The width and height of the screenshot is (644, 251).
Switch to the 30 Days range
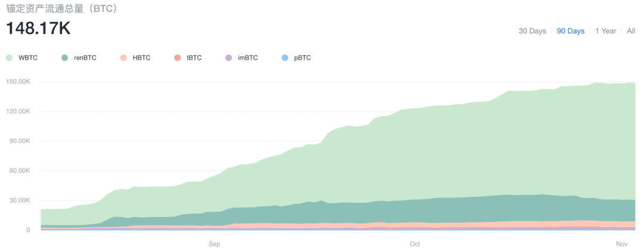532,31
